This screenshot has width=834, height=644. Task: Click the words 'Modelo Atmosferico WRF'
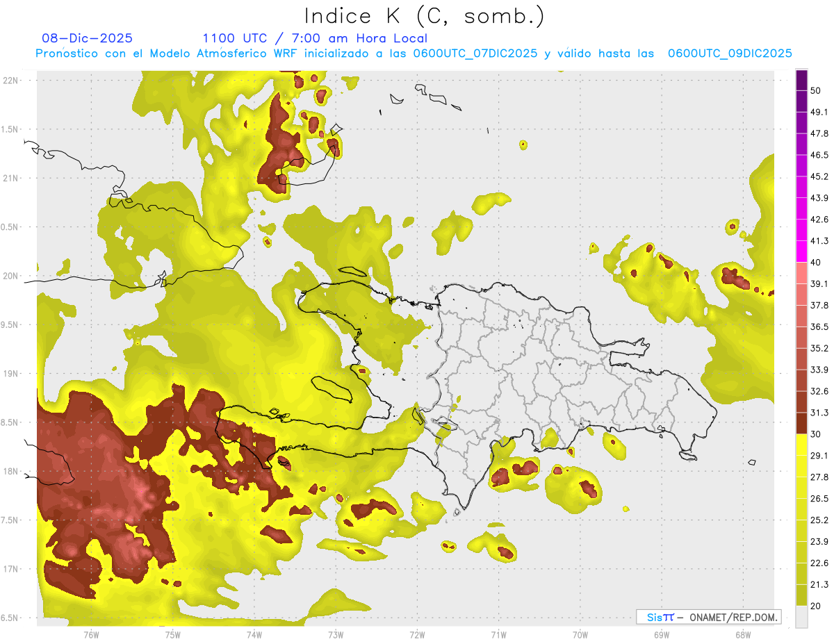[x=223, y=53]
